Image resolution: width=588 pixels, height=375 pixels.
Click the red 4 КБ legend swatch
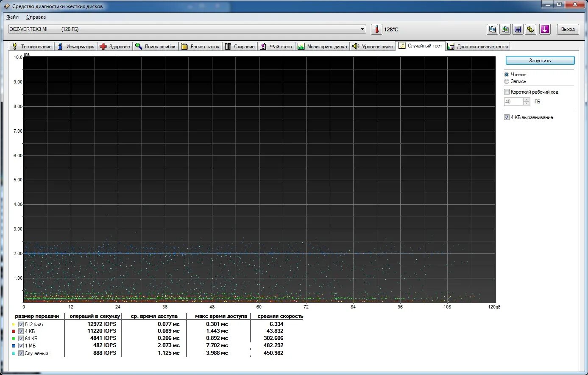(x=14, y=332)
